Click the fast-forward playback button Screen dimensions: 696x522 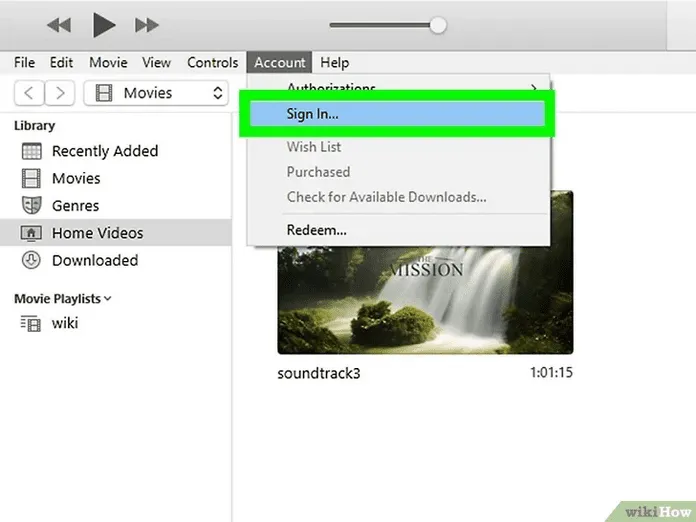click(x=147, y=24)
